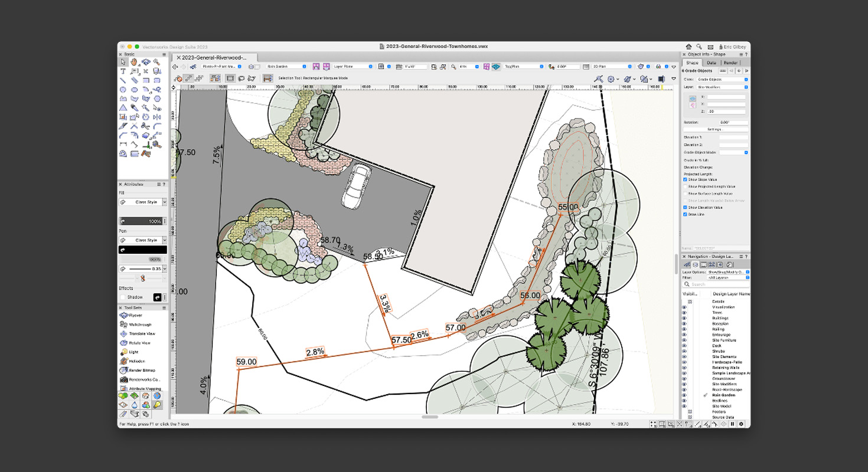Uncheck Show Slope Value in Object Info
The height and width of the screenshot is (472, 868).
tap(685, 179)
